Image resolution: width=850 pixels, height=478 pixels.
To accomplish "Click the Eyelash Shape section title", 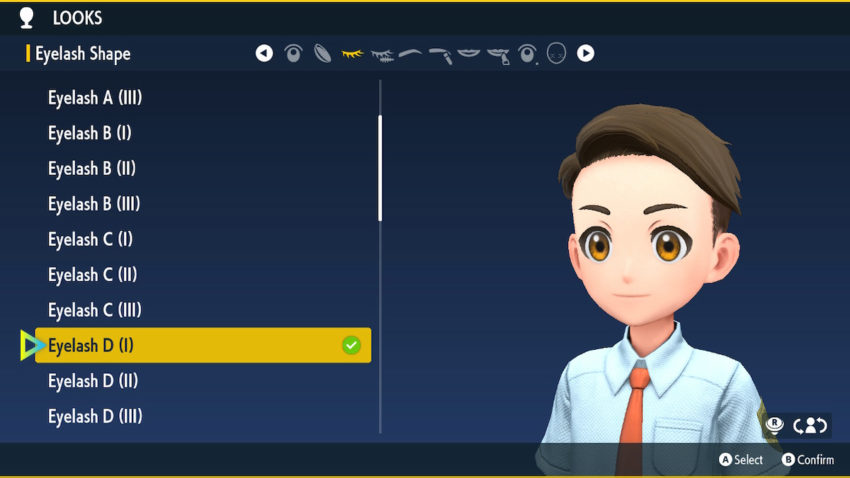I will [x=82, y=54].
